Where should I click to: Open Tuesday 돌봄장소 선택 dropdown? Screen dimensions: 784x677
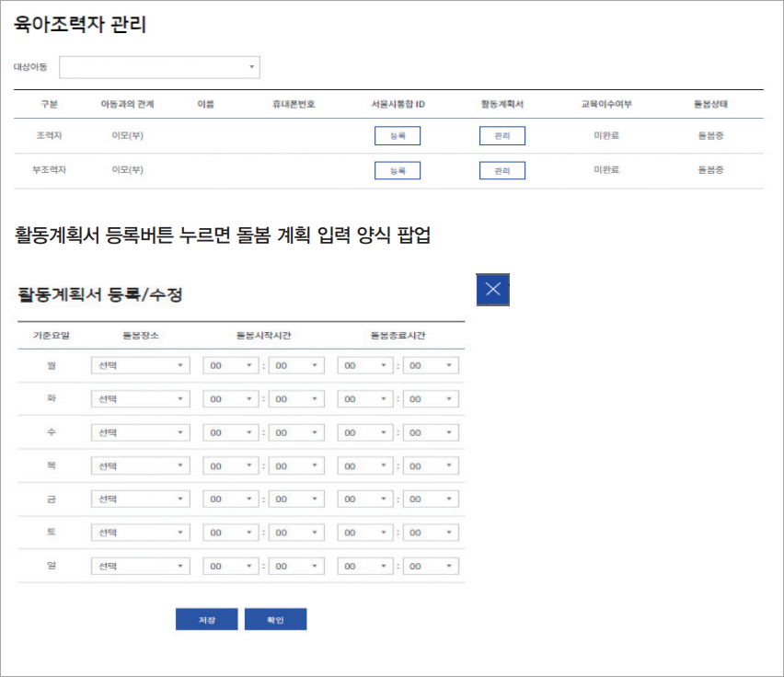click(140, 398)
